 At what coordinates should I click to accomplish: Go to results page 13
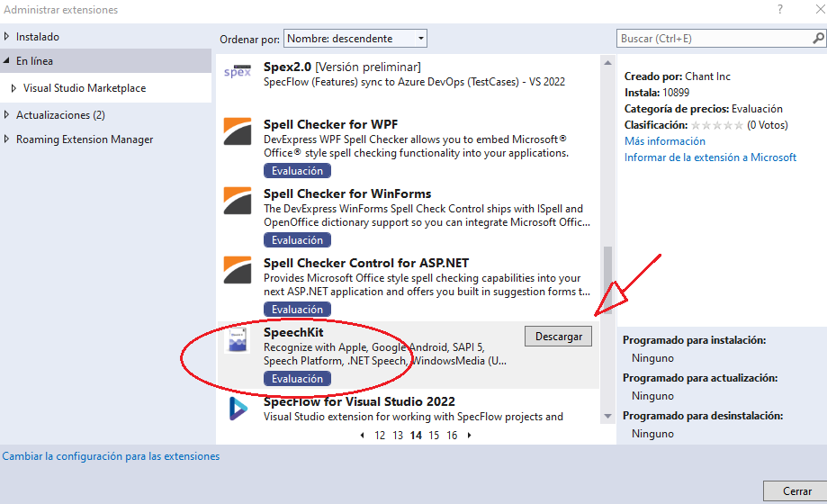pyautogui.click(x=398, y=436)
